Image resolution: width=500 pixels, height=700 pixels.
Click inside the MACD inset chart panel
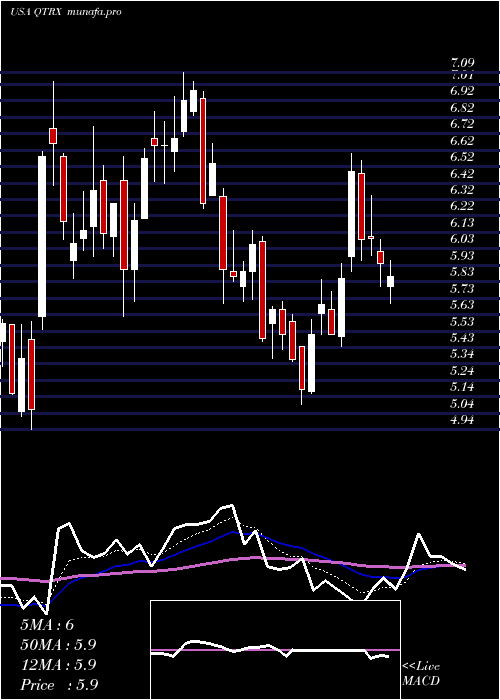point(275,650)
